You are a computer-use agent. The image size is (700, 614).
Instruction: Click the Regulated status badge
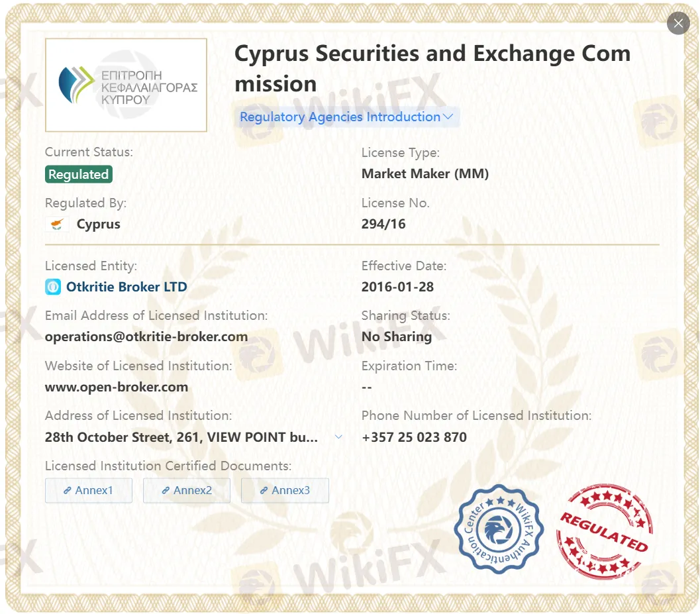[x=79, y=174]
